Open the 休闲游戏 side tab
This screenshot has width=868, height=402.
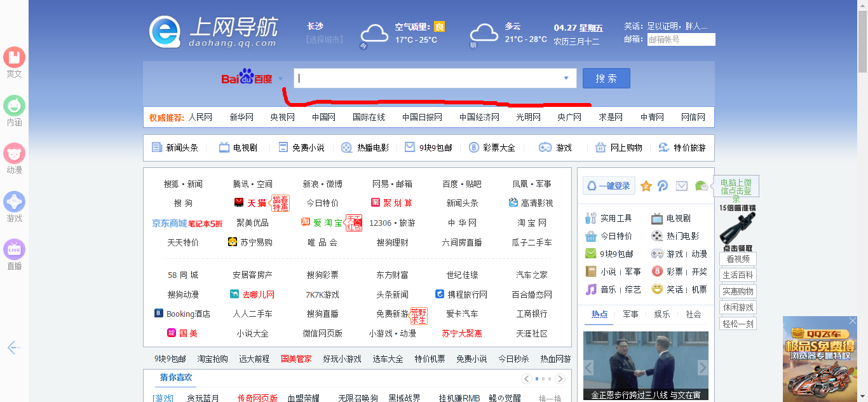click(738, 307)
